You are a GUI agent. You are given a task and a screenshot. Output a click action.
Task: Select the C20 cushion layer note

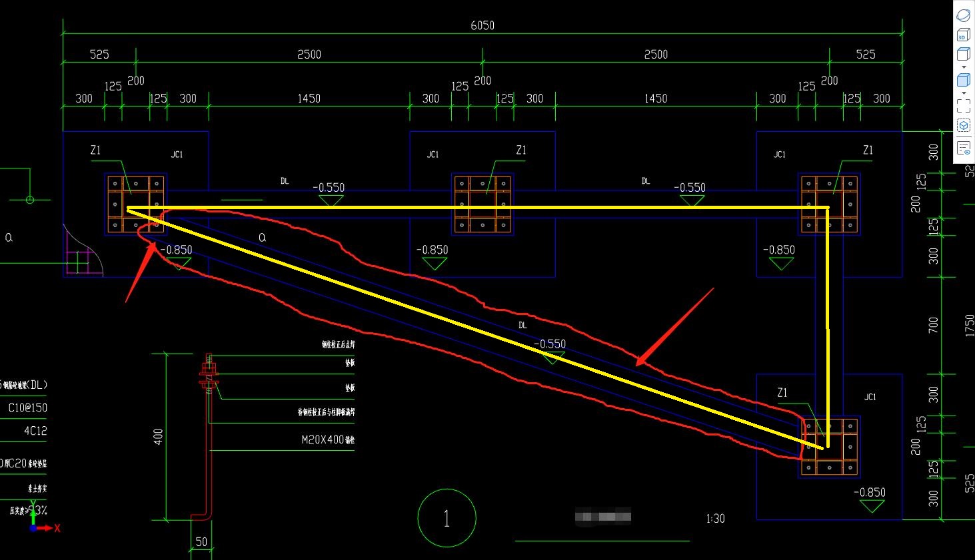pos(24,463)
